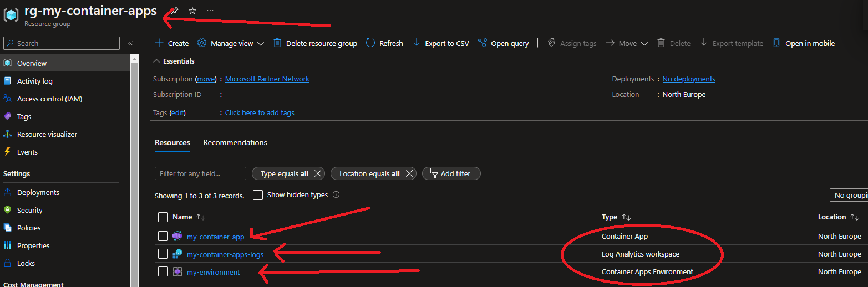The image size is (868, 287).
Task: Open Access control (IAM) menu item
Action: [x=49, y=99]
